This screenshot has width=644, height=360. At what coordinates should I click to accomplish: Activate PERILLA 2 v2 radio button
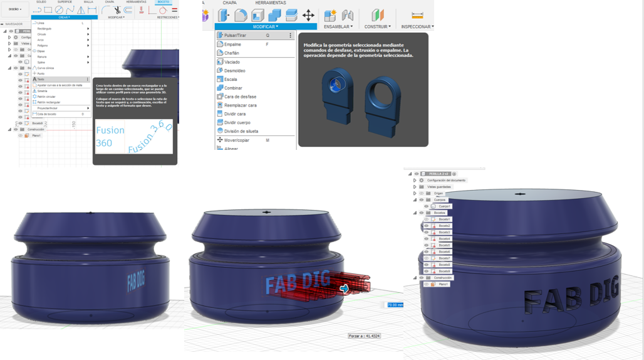point(454,174)
